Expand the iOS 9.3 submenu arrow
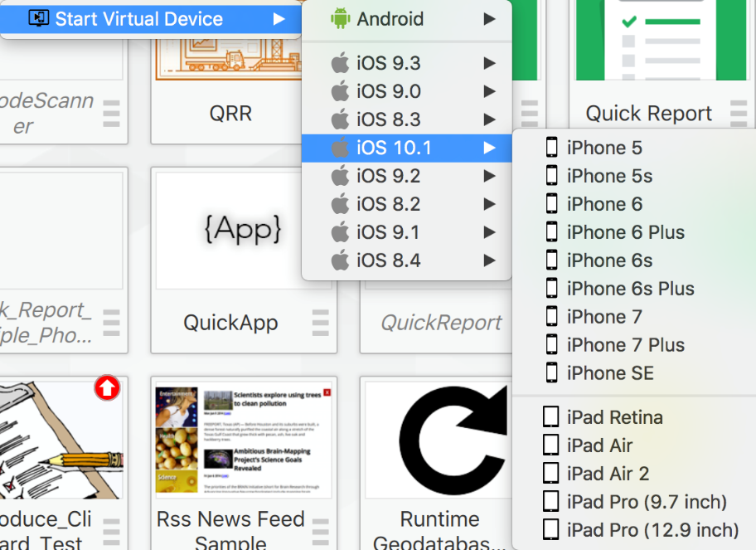Image resolution: width=756 pixels, height=550 pixels. coord(489,63)
